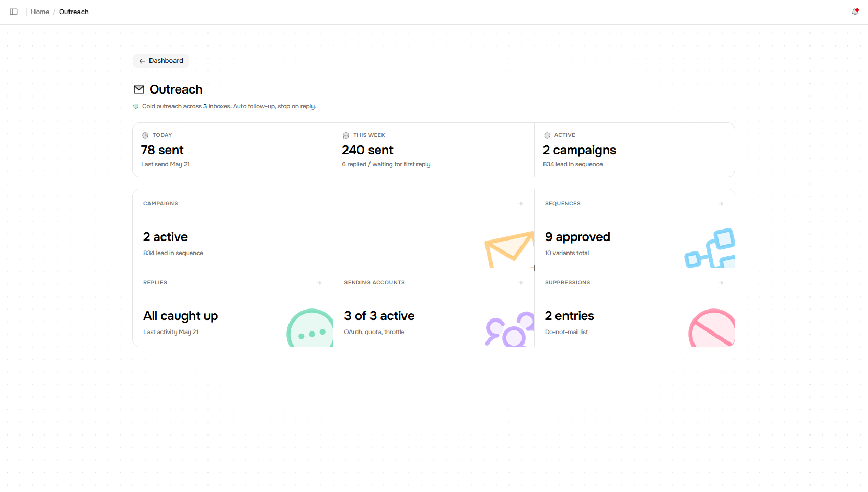Click the Suppressions card arrow icon
868x492 pixels.
[x=721, y=283]
